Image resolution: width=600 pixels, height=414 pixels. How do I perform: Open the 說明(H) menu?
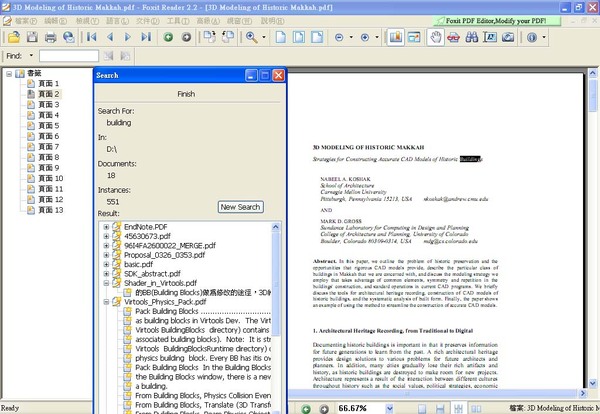point(272,21)
